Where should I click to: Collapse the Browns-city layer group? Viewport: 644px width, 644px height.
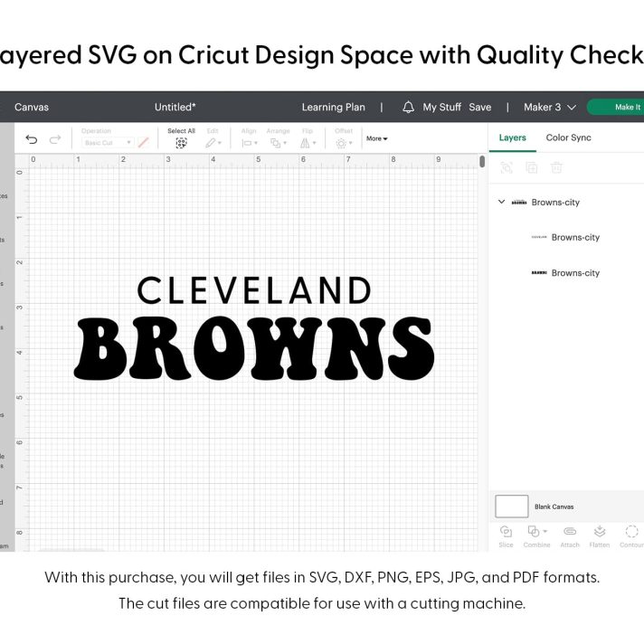(x=501, y=202)
